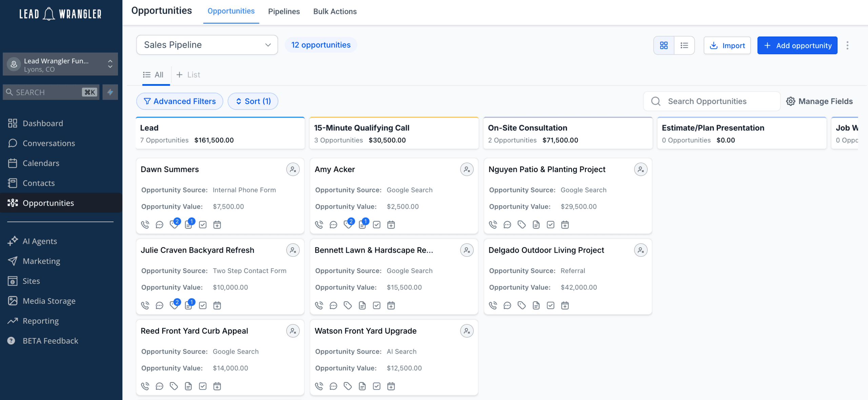Click 'Referral' source on Delgado card
The width and height of the screenshot is (868, 400).
coord(573,271)
